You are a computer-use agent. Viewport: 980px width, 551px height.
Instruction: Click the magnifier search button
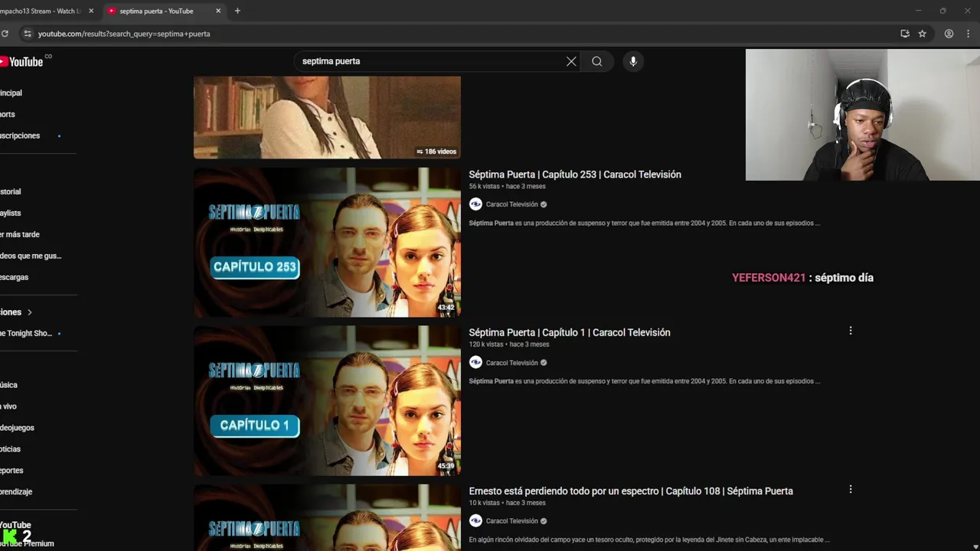tap(596, 61)
